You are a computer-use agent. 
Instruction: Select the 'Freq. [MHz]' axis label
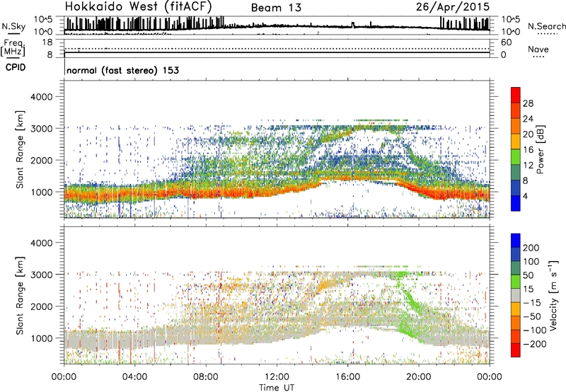[13, 47]
